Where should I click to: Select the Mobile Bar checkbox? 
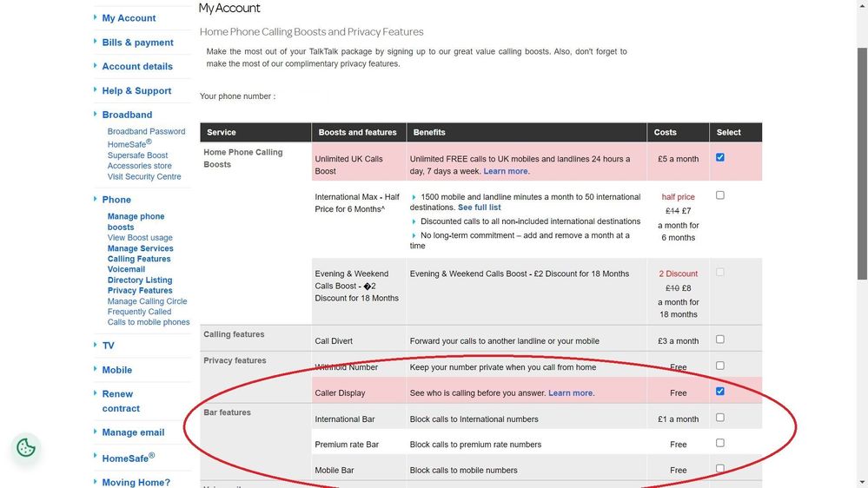[719, 469]
